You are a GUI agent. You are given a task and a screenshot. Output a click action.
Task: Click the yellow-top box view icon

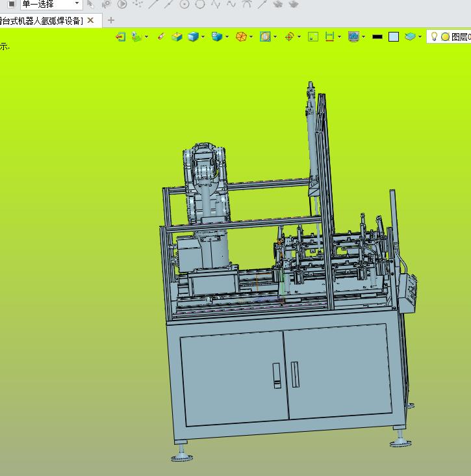pos(177,37)
